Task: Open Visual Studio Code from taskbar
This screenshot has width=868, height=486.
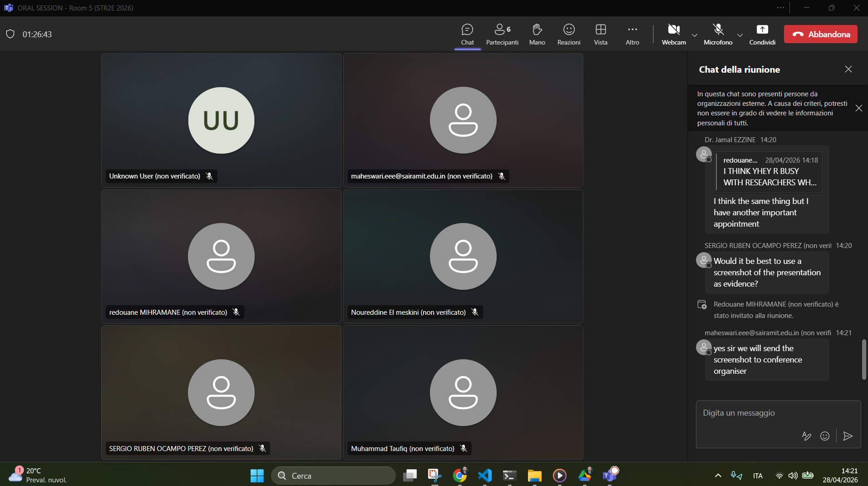Action: [484, 476]
